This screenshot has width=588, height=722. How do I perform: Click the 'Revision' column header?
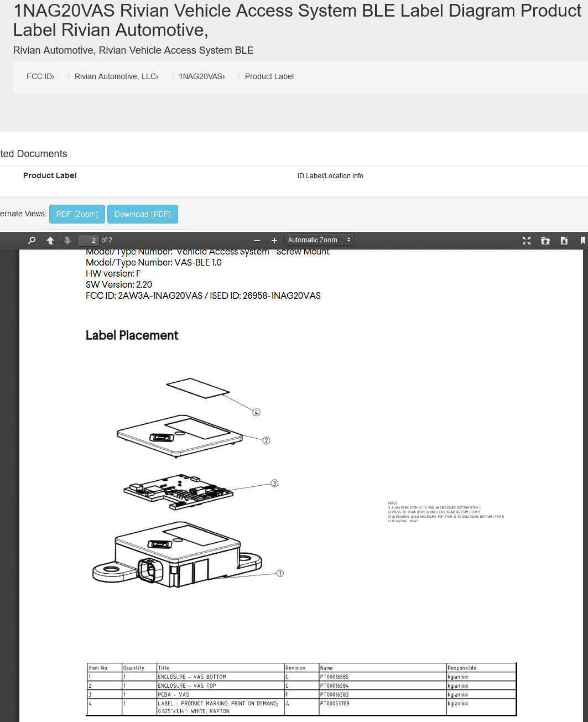301,668
